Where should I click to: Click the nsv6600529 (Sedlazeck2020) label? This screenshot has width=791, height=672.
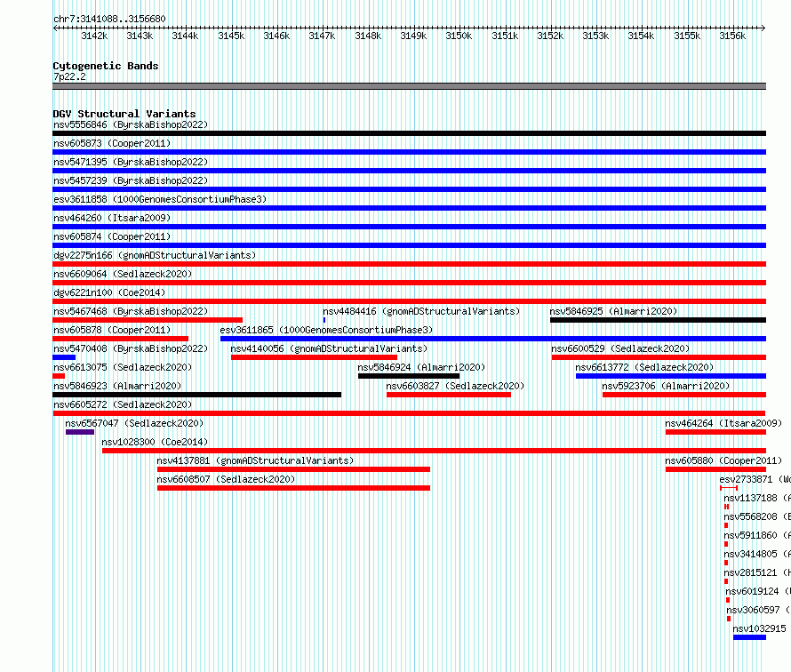(x=620, y=348)
